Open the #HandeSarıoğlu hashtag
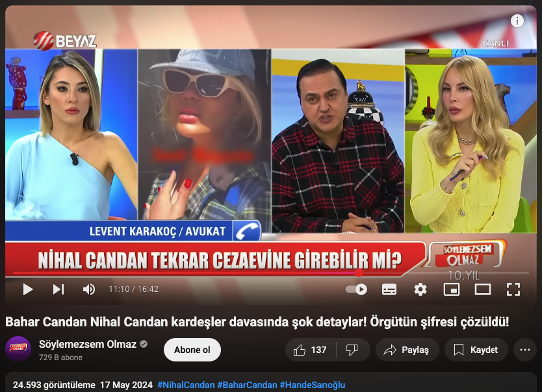The height and width of the screenshot is (392, 542). (x=313, y=385)
